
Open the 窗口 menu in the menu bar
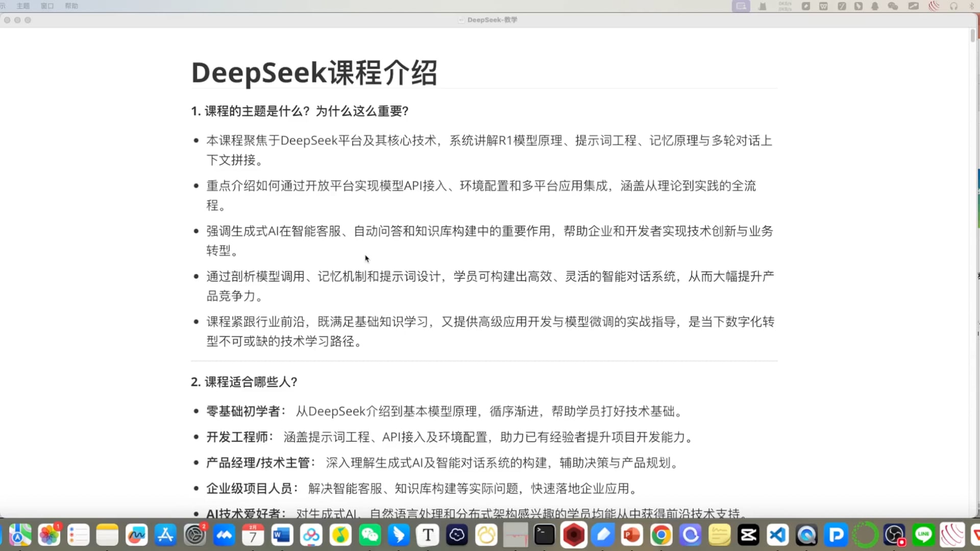click(47, 6)
